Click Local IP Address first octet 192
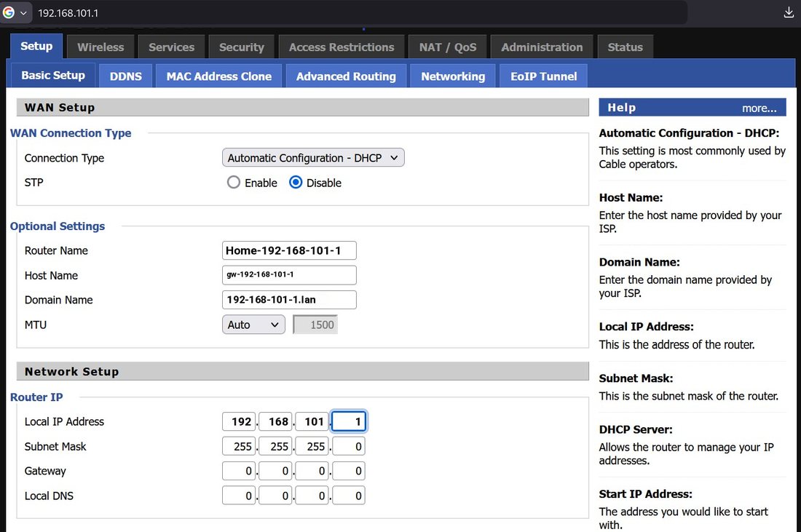This screenshot has height=532, width=801. coord(239,421)
